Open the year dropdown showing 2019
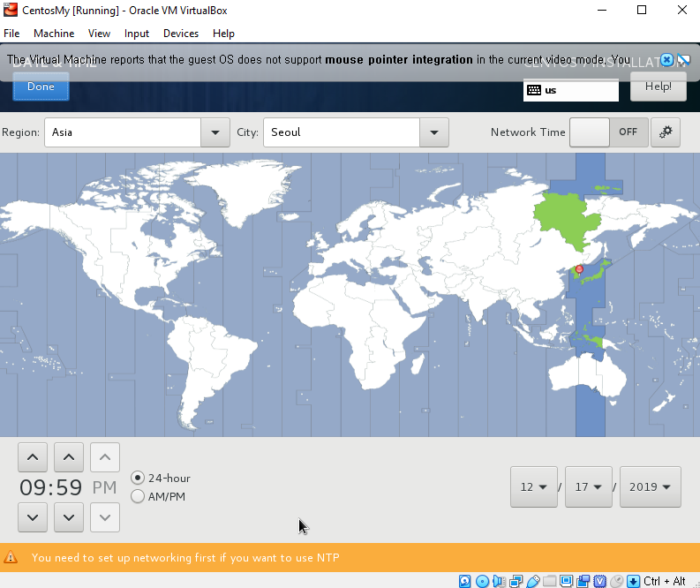This screenshot has height=588, width=700. coord(651,486)
